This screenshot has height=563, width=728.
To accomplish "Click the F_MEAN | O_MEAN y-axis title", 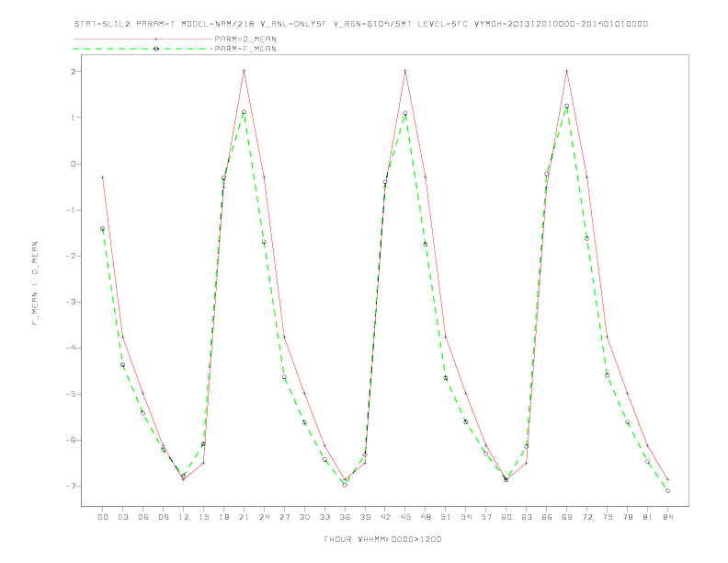I will tap(35, 283).
